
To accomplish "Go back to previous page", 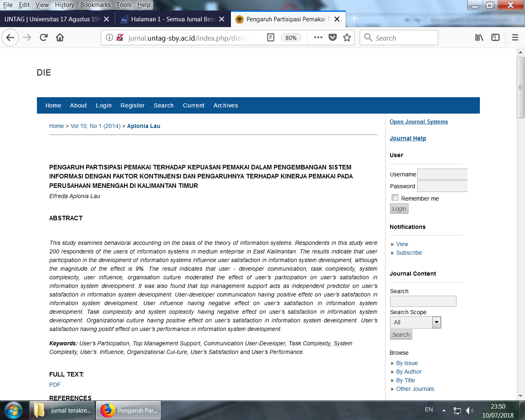I will (10, 38).
